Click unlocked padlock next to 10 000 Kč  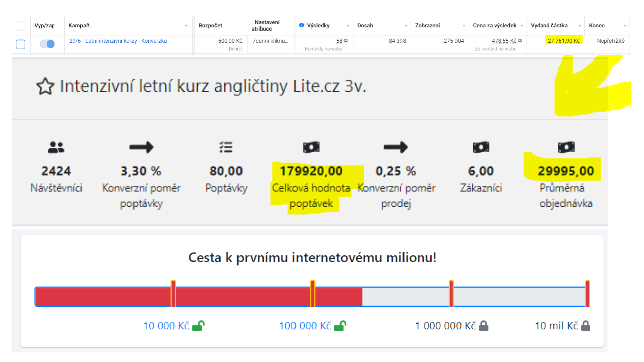tap(198, 326)
